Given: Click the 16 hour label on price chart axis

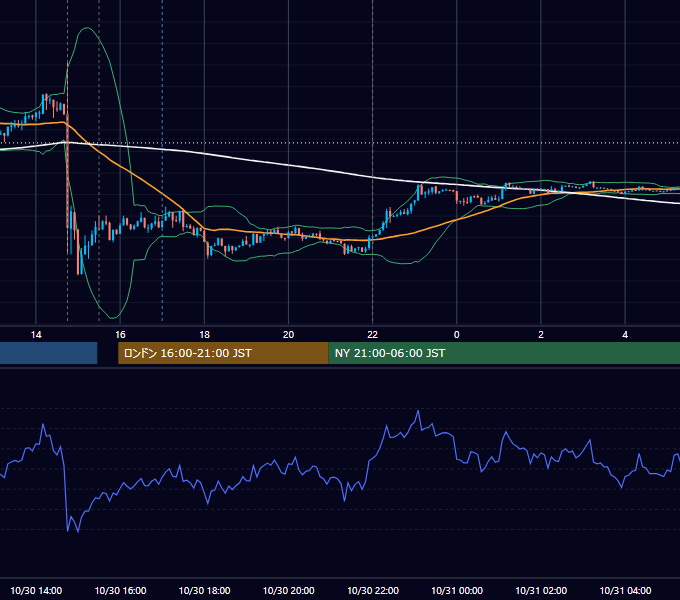Looking at the screenshot, I should (x=120, y=335).
